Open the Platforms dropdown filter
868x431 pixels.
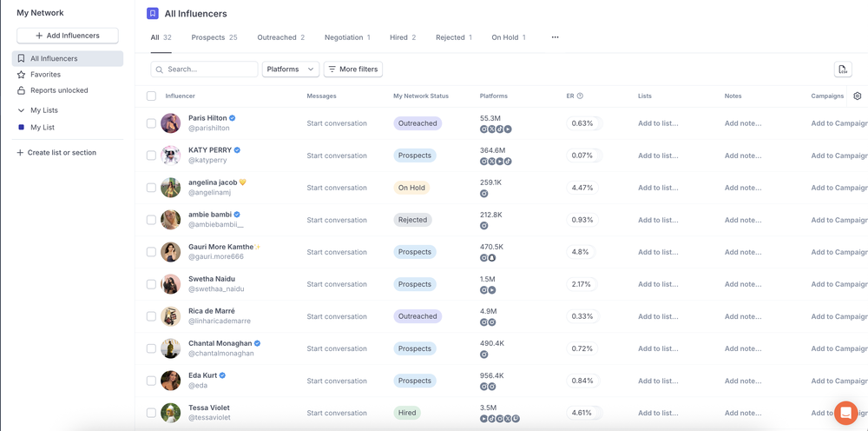tap(291, 70)
